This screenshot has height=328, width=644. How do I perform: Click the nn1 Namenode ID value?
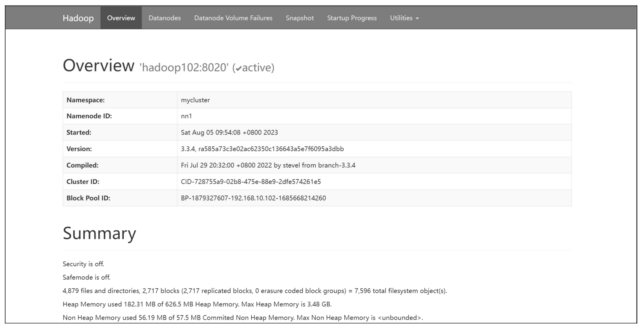pos(187,116)
